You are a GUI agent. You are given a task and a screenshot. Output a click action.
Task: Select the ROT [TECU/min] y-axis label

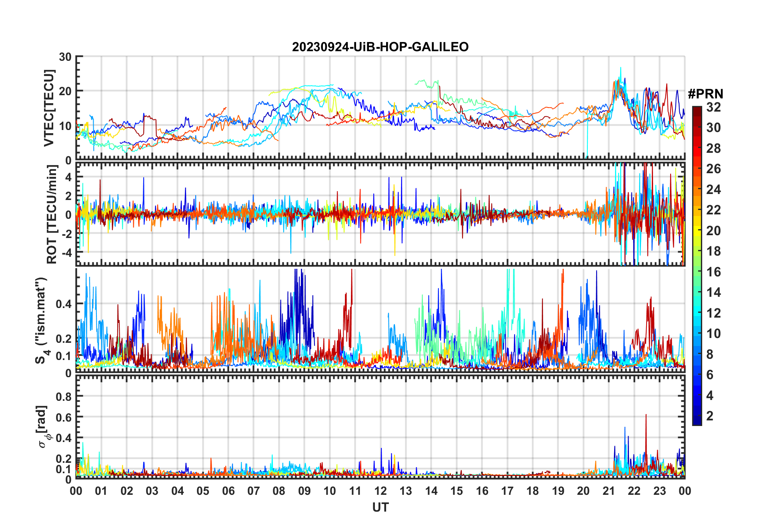[x=52, y=214]
